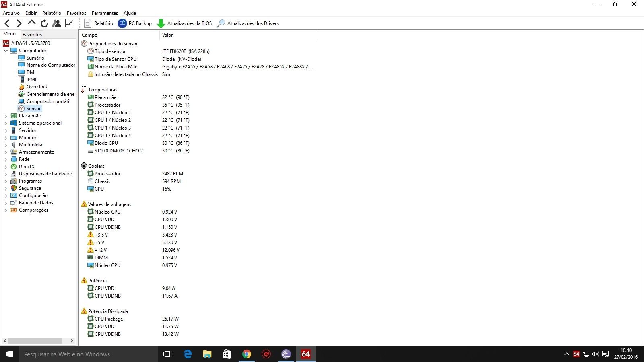Select the Sensor tree item
The height and width of the screenshot is (362, 644).
coord(30,109)
